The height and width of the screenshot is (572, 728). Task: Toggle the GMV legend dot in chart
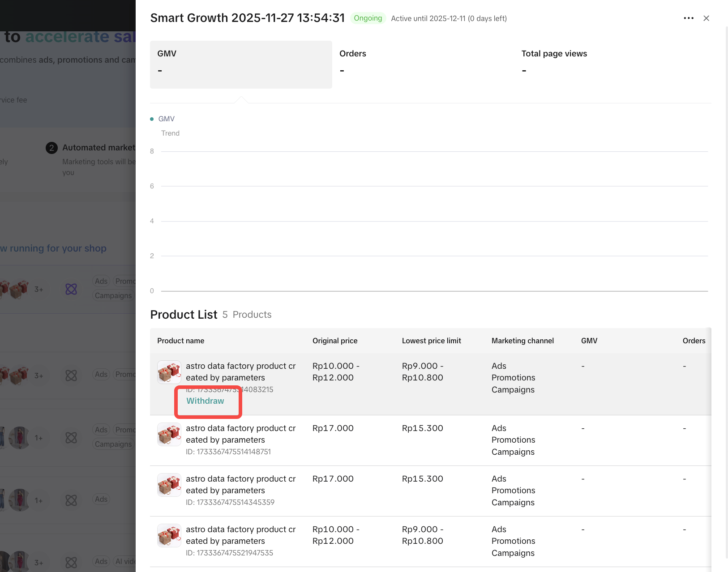[152, 119]
